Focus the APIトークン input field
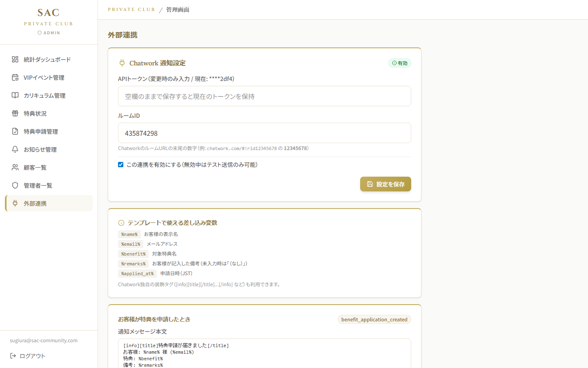 pos(265,96)
